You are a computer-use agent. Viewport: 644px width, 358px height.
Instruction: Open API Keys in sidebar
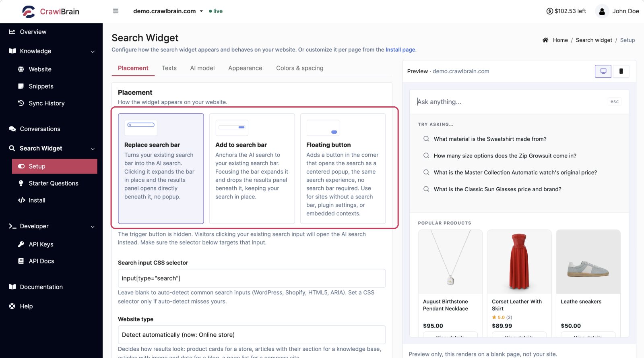click(x=41, y=244)
